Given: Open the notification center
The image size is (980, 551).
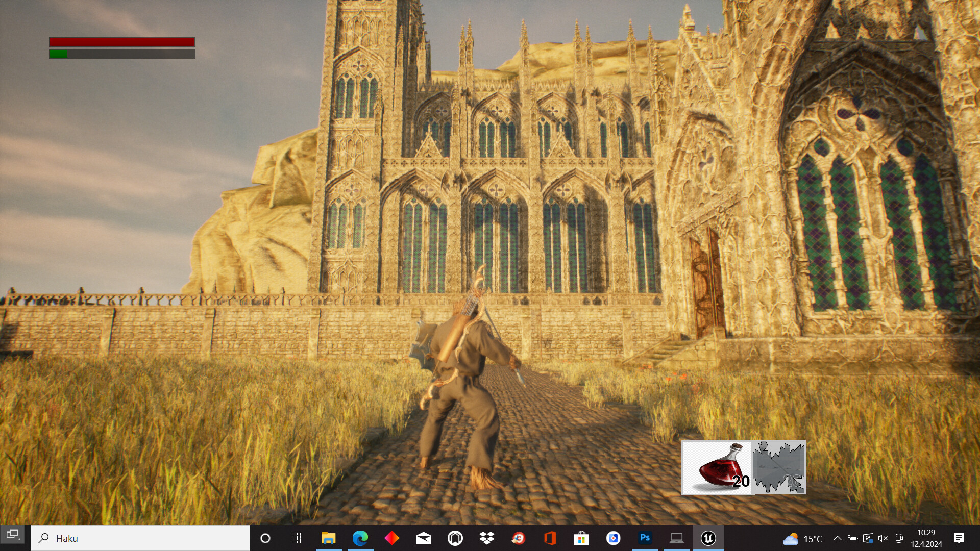Looking at the screenshot, I should click(x=959, y=538).
